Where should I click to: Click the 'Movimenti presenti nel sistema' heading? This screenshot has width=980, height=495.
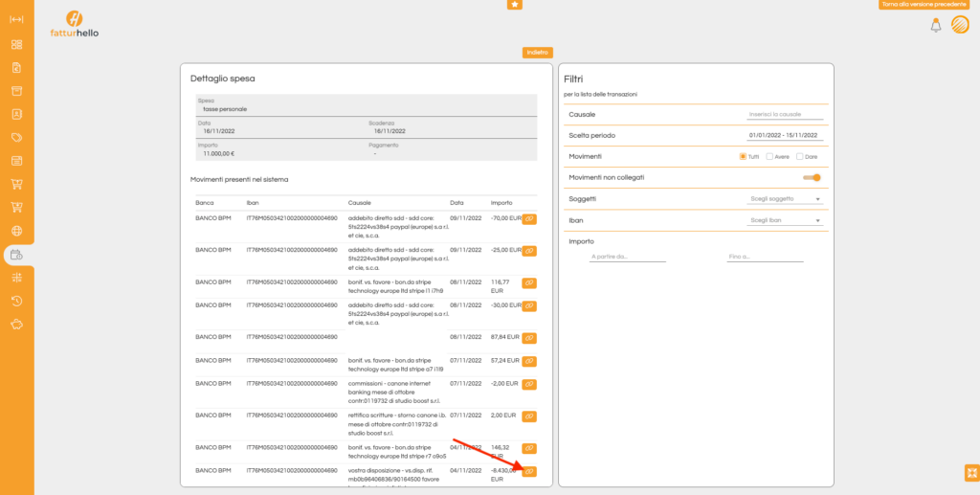click(239, 179)
